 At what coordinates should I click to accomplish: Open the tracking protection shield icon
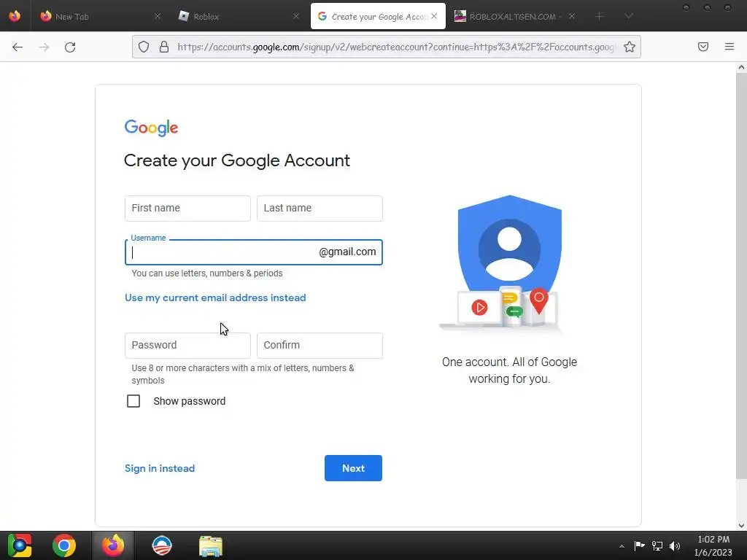tap(144, 47)
